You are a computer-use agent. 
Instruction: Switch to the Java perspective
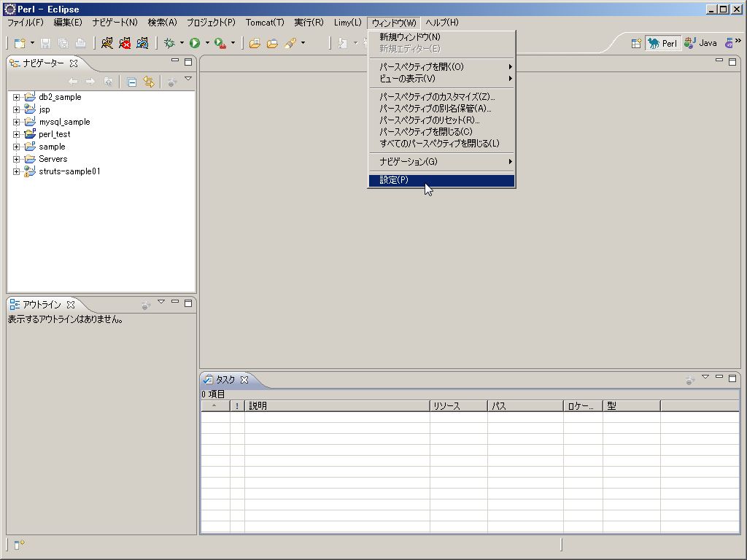[700, 43]
